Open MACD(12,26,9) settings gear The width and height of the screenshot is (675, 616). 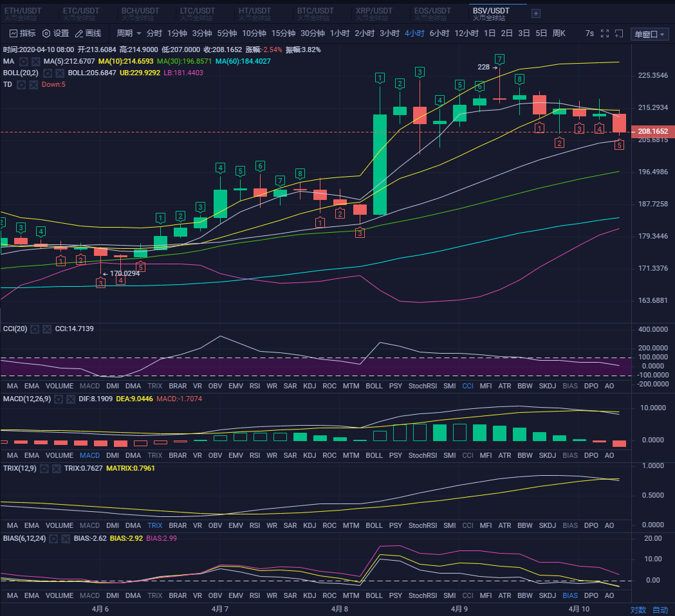coord(59,399)
